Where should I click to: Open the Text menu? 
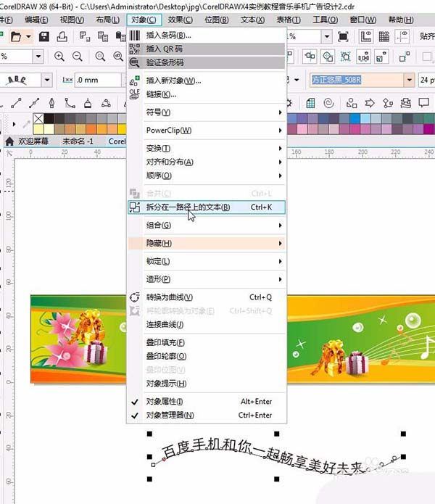252,20
